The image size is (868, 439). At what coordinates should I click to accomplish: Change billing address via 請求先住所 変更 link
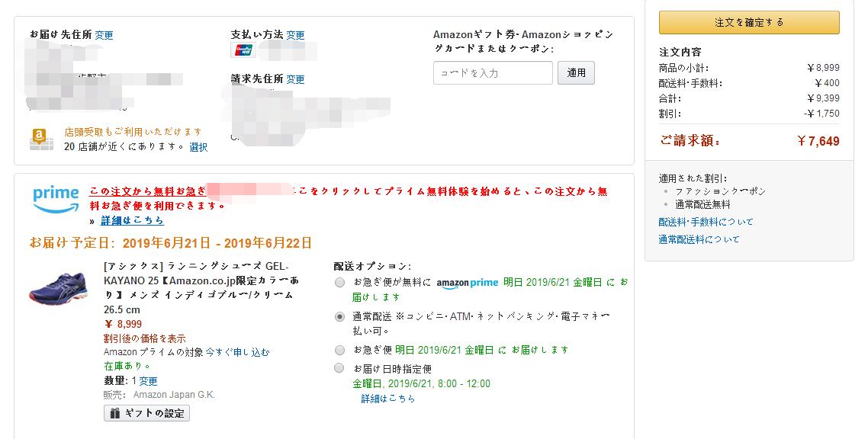point(296,79)
